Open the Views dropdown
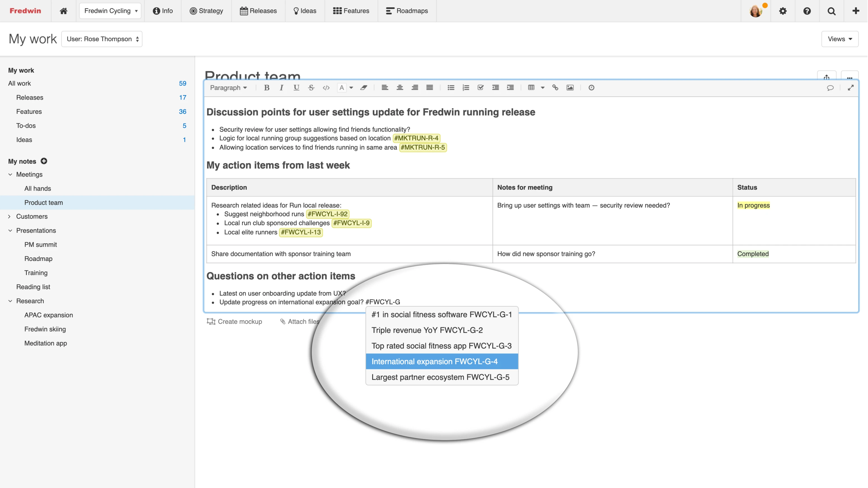Screen dimensions: 868x488 [839, 39]
